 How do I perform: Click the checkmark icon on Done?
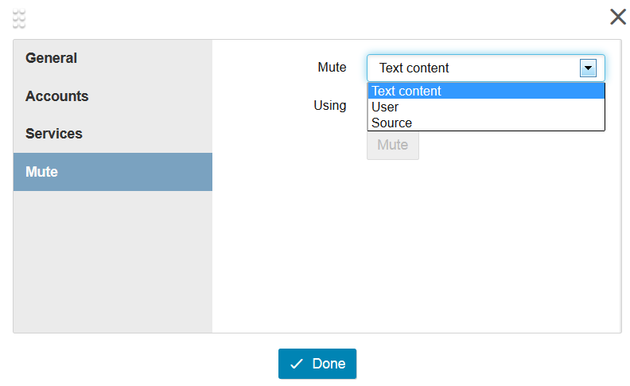point(297,364)
